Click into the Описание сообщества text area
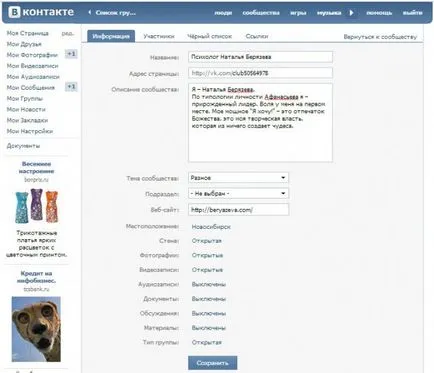 click(x=260, y=123)
